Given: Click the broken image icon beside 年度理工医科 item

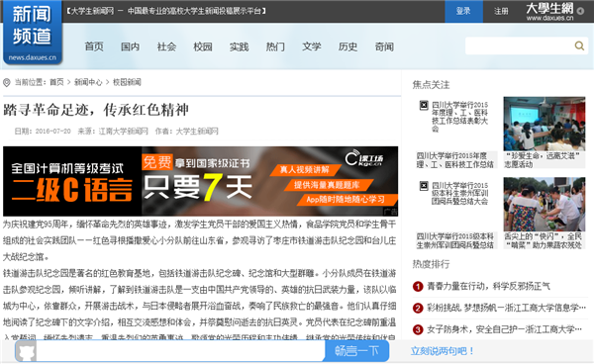Looking at the screenshot, I should 424,105.
